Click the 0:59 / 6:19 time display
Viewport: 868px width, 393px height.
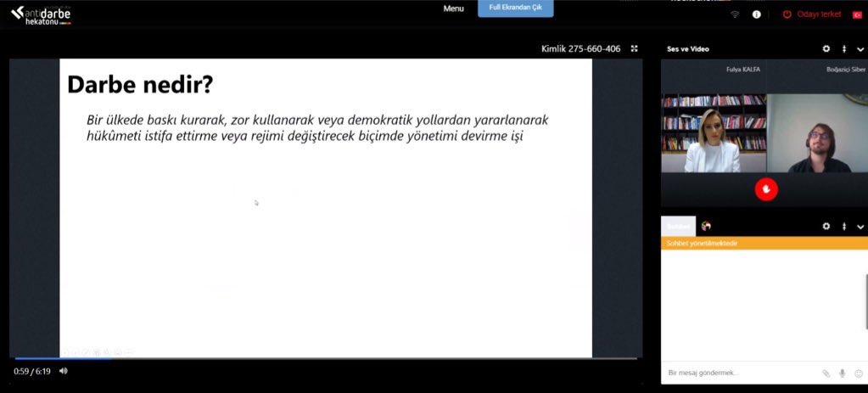point(32,372)
